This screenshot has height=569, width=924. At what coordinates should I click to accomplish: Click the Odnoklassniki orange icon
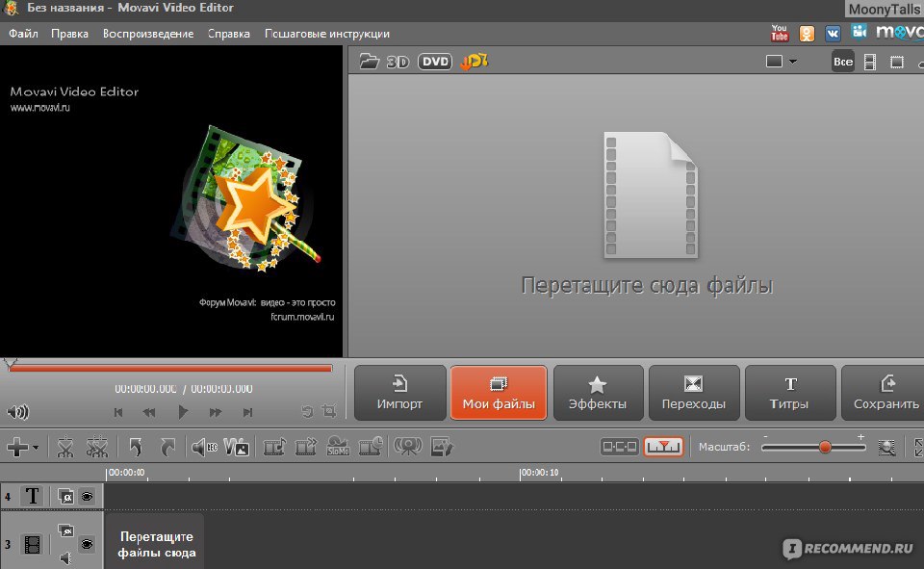pyautogui.click(x=807, y=34)
